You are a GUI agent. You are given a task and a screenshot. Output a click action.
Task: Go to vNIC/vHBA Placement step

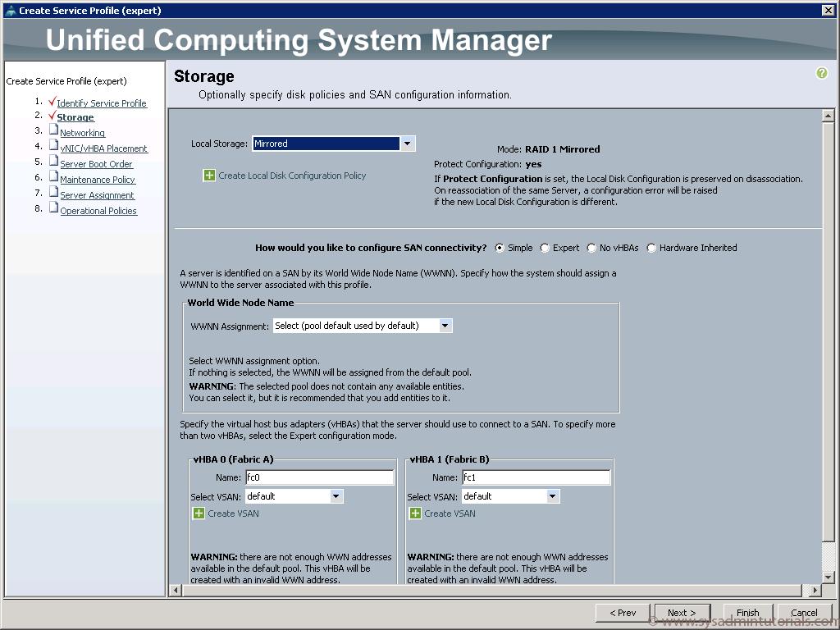pyautogui.click(x=104, y=148)
